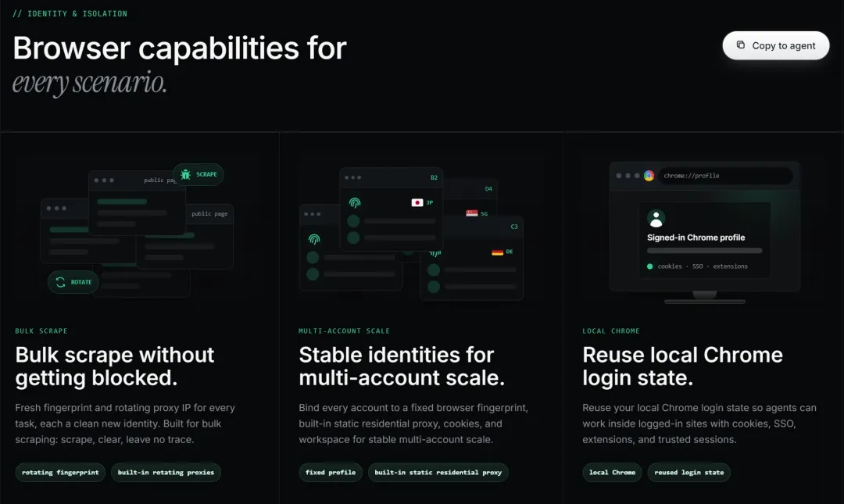
Task: Select the reused login state tag
Action: coord(689,472)
